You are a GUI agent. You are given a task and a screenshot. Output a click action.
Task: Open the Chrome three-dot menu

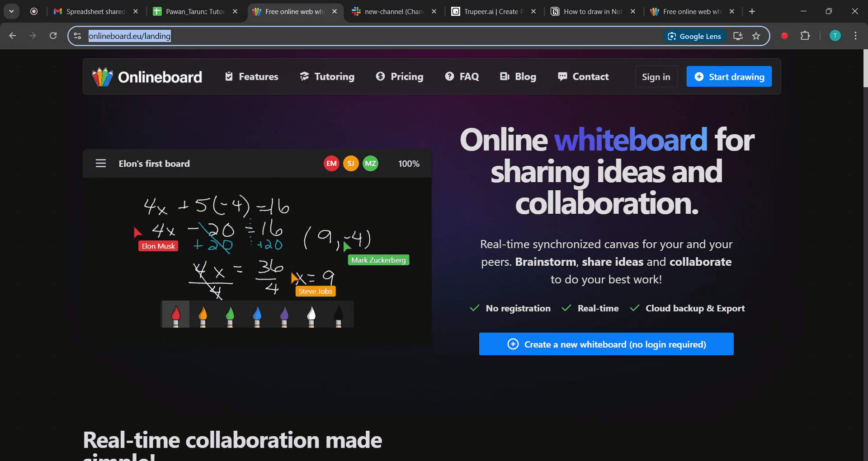[855, 36]
